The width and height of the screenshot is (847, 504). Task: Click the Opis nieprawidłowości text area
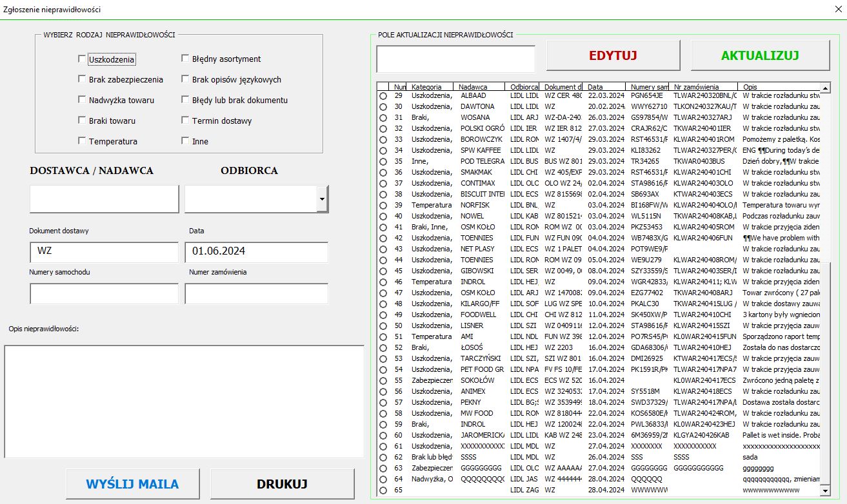click(184, 402)
